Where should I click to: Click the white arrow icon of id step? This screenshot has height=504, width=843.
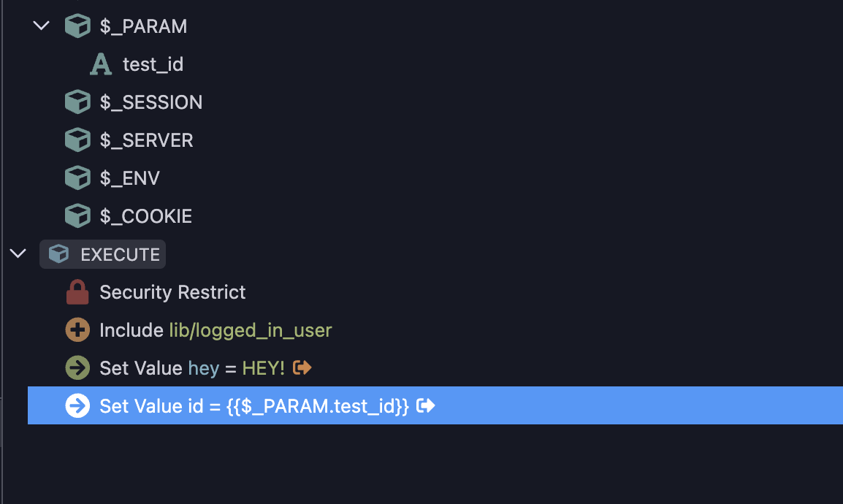point(77,405)
